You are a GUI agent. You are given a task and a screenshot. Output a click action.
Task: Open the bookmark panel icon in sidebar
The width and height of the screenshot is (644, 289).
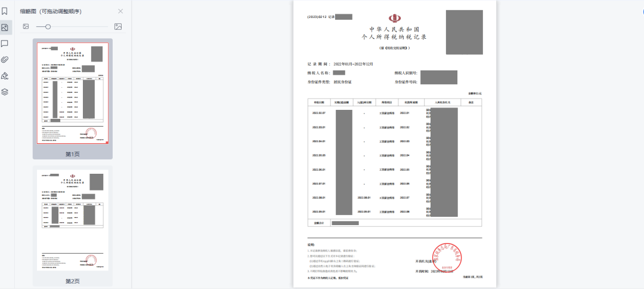click(x=5, y=11)
